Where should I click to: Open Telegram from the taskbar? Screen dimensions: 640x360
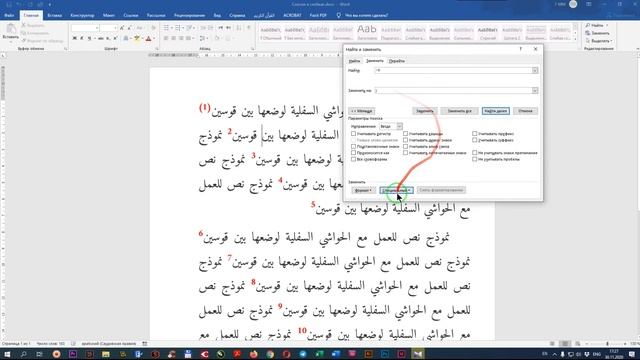click(x=303, y=354)
